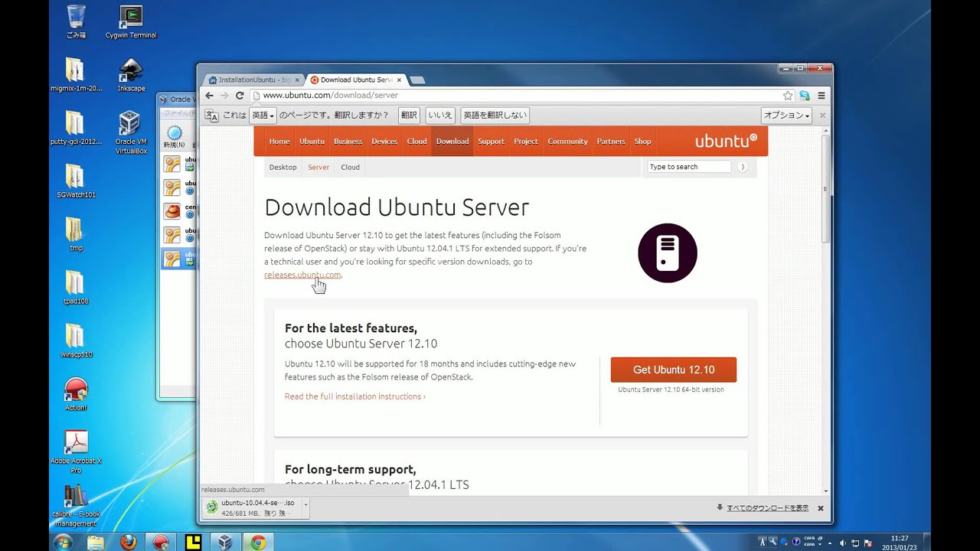Open the Recycle Bin desktop icon

click(76, 22)
